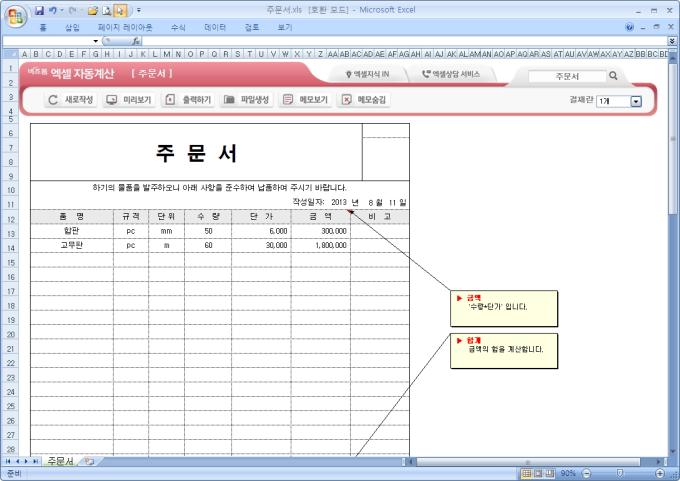
Task: Select the 주문서 sheet tab
Action: coord(60,461)
